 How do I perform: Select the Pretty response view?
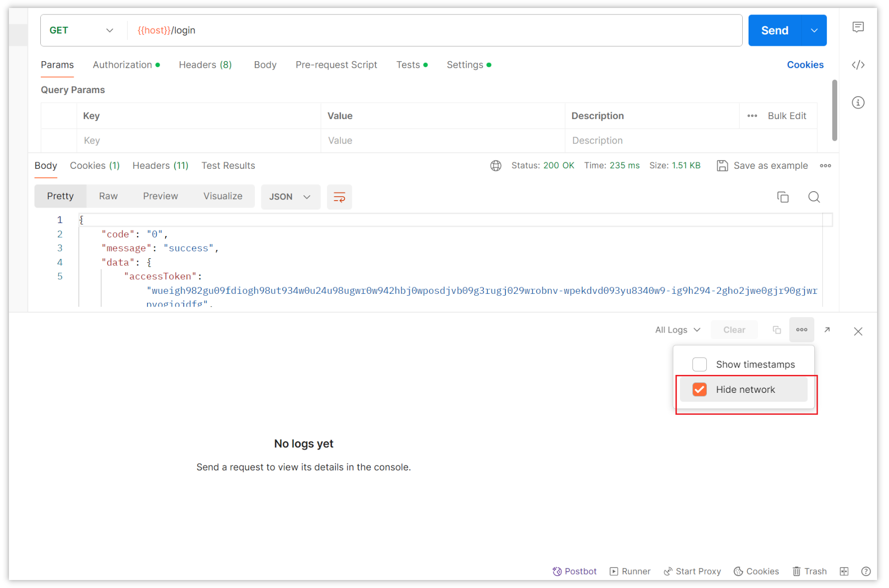[x=60, y=196]
